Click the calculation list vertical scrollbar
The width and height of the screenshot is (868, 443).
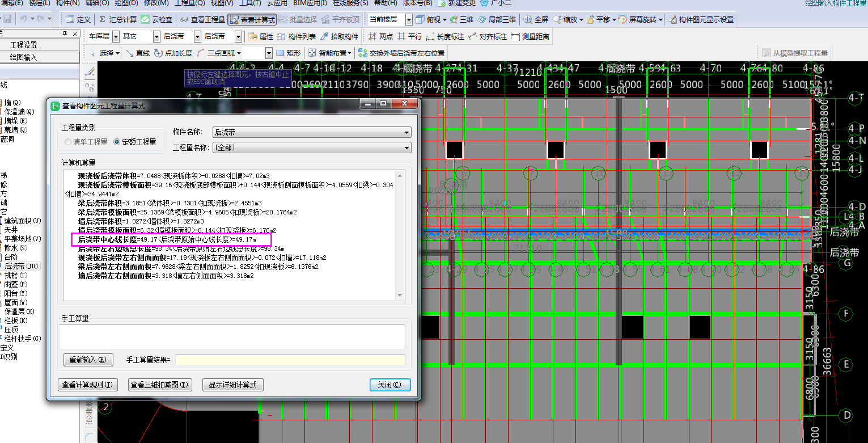[x=400, y=235]
